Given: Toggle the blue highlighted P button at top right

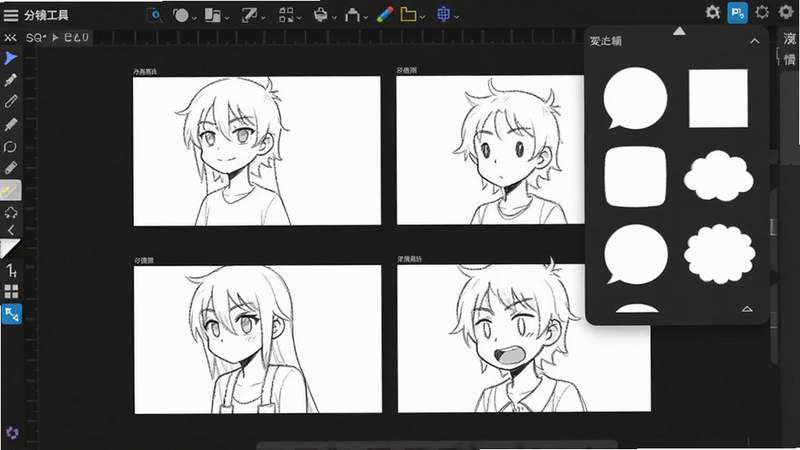Looking at the screenshot, I should pos(737,13).
